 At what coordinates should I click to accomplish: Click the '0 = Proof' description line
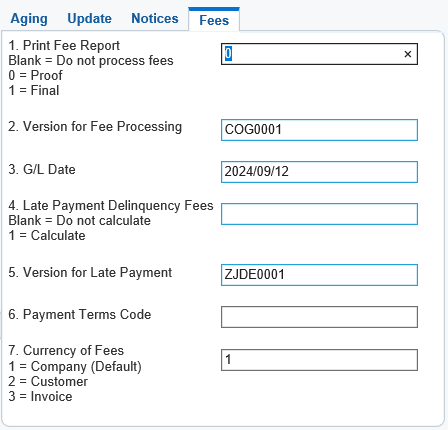(35, 75)
